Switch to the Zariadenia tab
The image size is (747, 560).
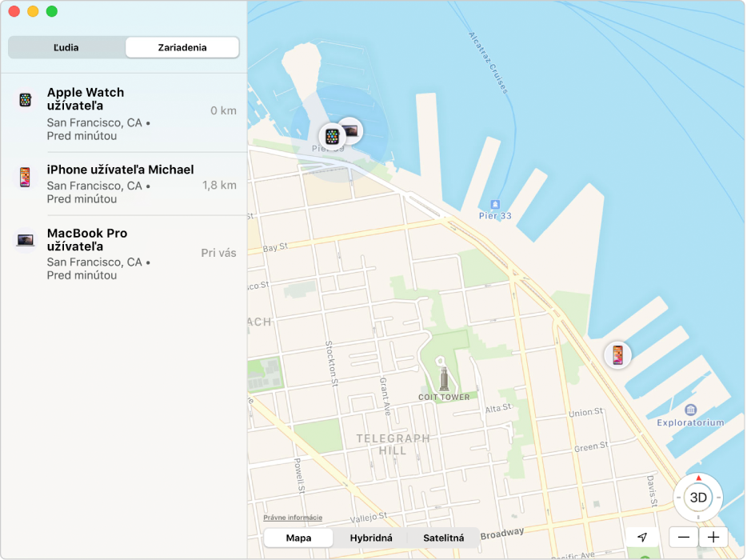coord(182,48)
